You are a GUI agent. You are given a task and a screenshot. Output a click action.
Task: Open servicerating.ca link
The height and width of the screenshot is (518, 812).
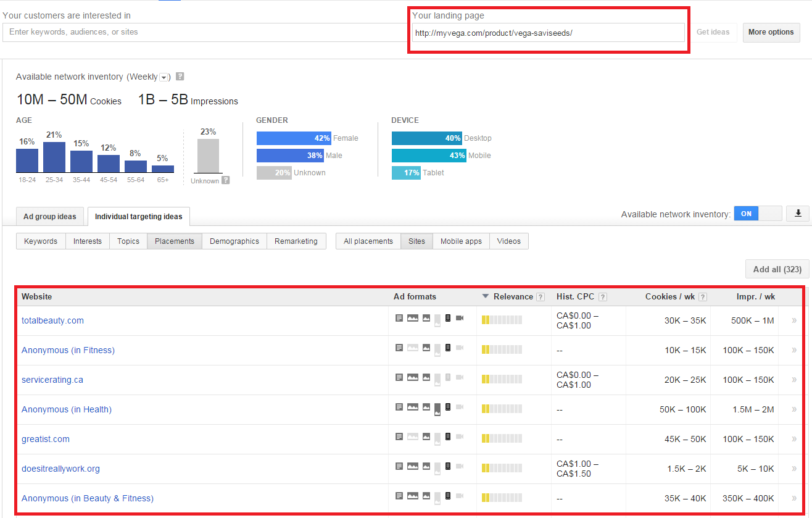52,380
